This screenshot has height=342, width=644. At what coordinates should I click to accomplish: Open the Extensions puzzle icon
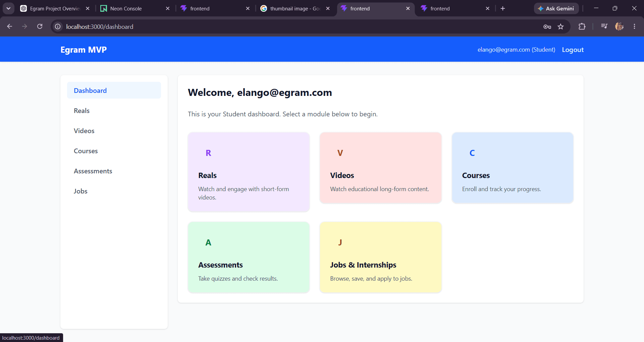[x=582, y=26]
